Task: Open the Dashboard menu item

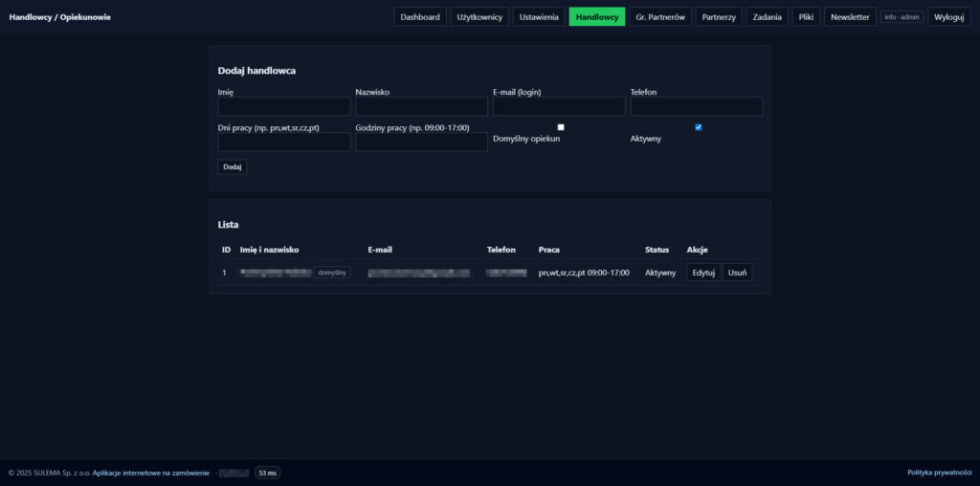Action: (x=420, y=17)
